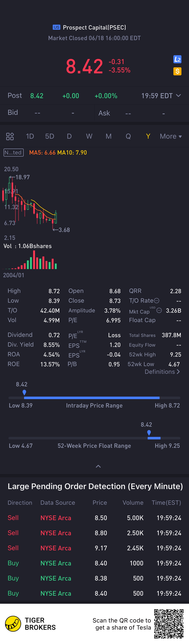Viewport: 189px width, 644px height.
Task: Switch to the 1D chart tab
Action: [x=30, y=136]
